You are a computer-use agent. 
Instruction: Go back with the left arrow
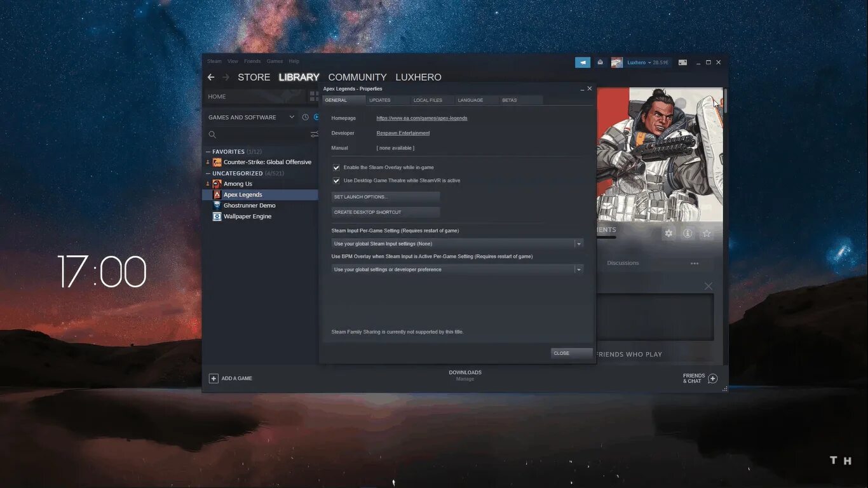(x=211, y=77)
